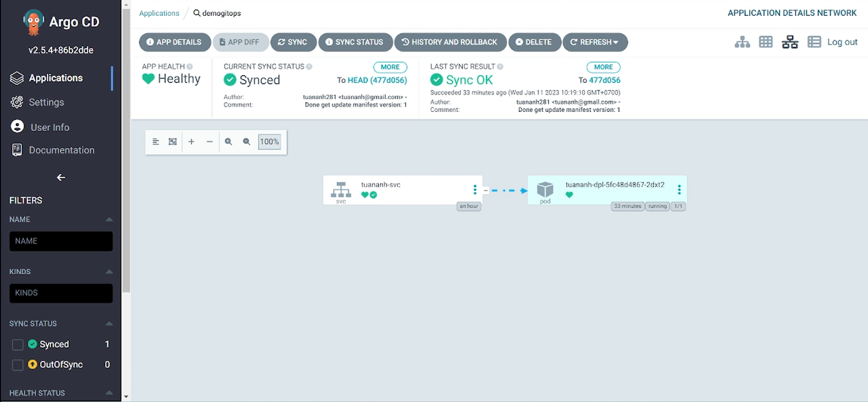
Task: Collapse the NAME filter section
Action: pyautogui.click(x=109, y=220)
